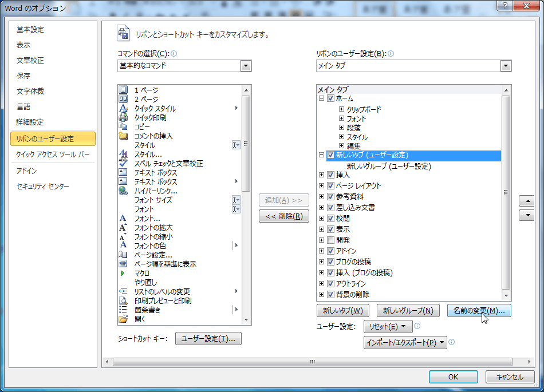
Task: Switch to 詳細設定 page
Action: coord(30,122)
